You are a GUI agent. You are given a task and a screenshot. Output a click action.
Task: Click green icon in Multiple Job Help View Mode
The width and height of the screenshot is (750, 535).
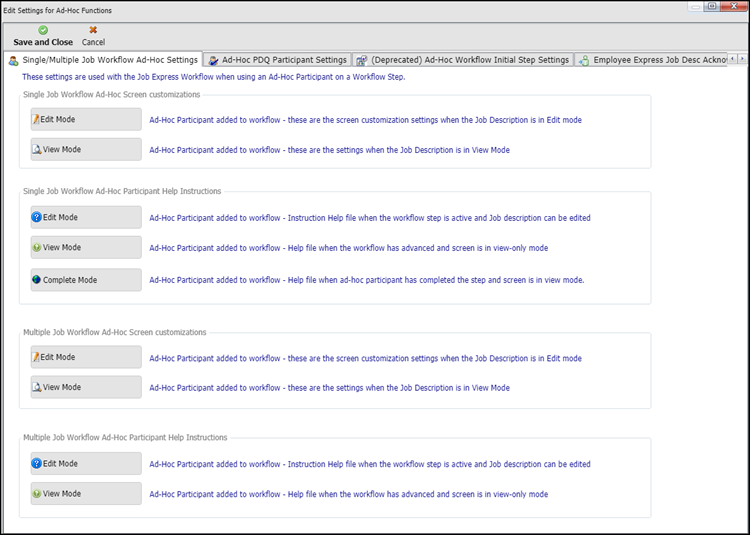36,494
